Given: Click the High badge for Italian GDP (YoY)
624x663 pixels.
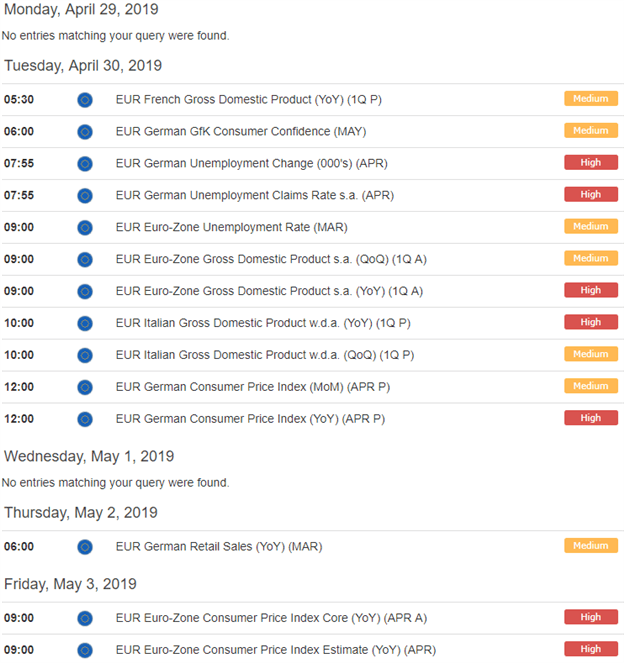Looking at the screenshot, I should (591, 322).
